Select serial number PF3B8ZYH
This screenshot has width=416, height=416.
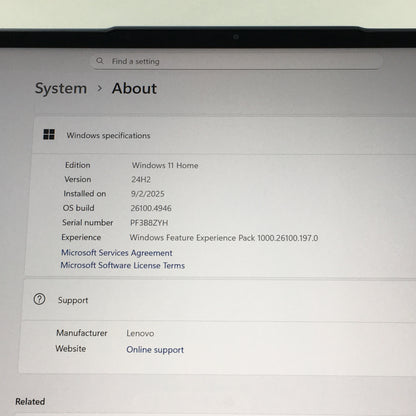149,223
